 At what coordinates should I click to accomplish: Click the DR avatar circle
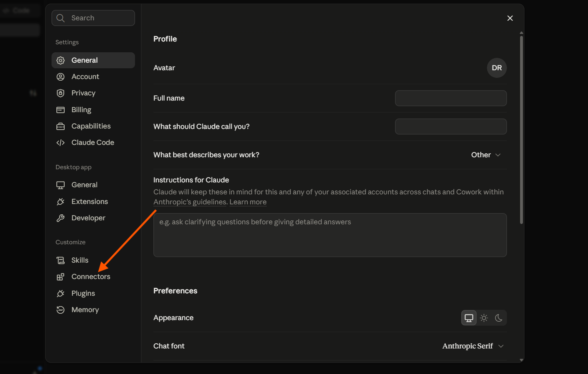(497, 68)
